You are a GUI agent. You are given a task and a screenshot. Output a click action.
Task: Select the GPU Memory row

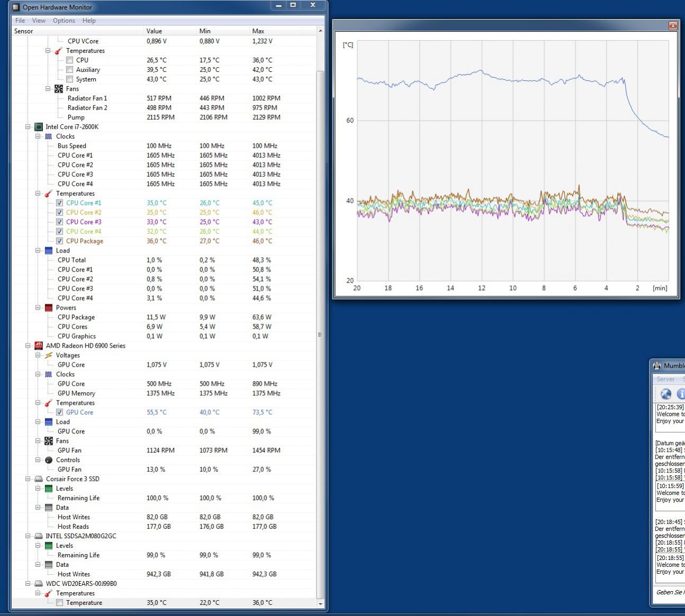pyautogui.click(x=164, y=393)
